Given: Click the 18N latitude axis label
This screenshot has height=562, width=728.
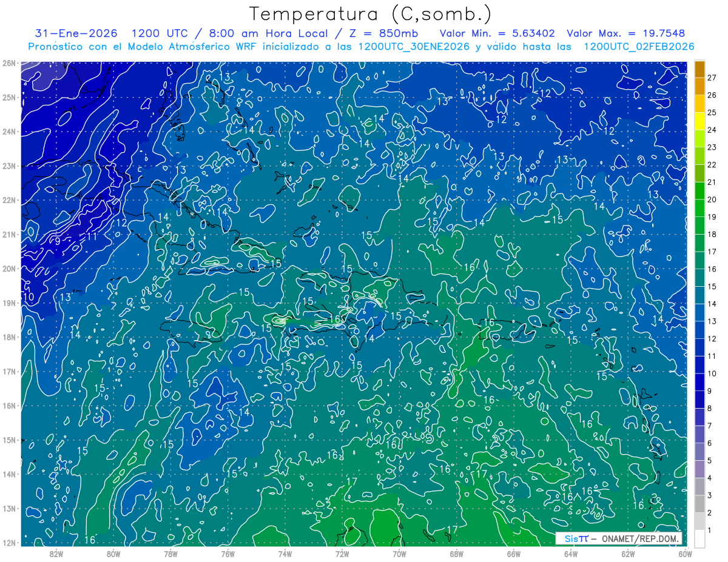Looking at the screenshot, I should [x=9, y=337].
